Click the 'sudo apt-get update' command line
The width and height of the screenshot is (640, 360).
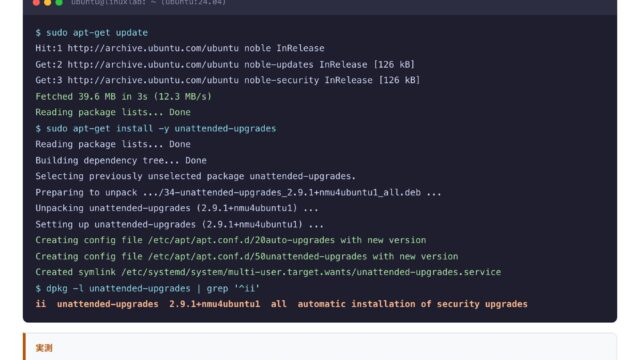click(91, 33)
